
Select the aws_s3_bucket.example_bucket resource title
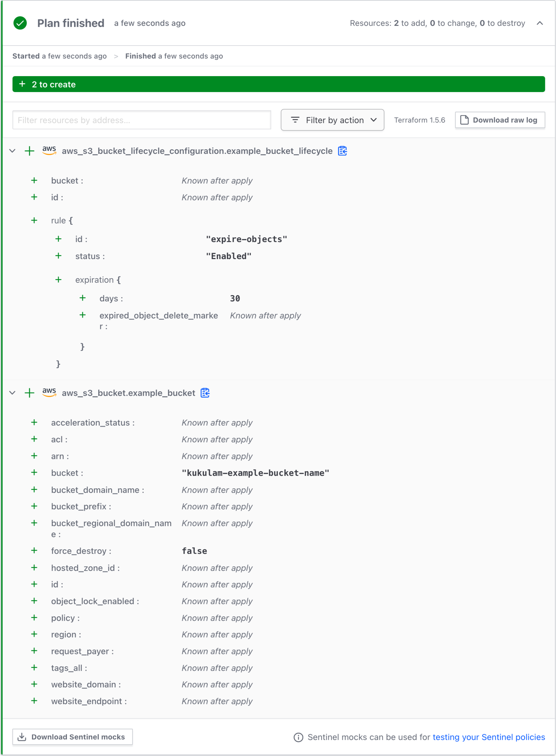coord(128,393)
